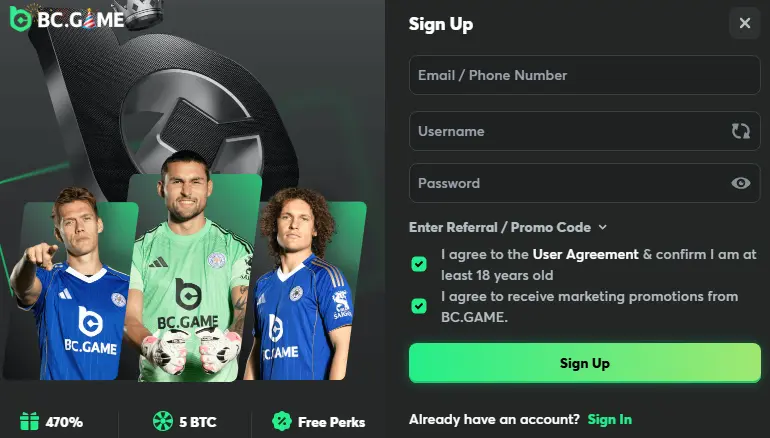Click the Free Perks percent badge icon

282,421
